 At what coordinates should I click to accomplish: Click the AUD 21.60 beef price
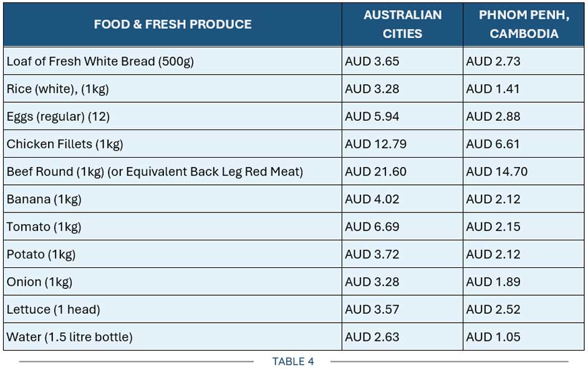(375, 171)
